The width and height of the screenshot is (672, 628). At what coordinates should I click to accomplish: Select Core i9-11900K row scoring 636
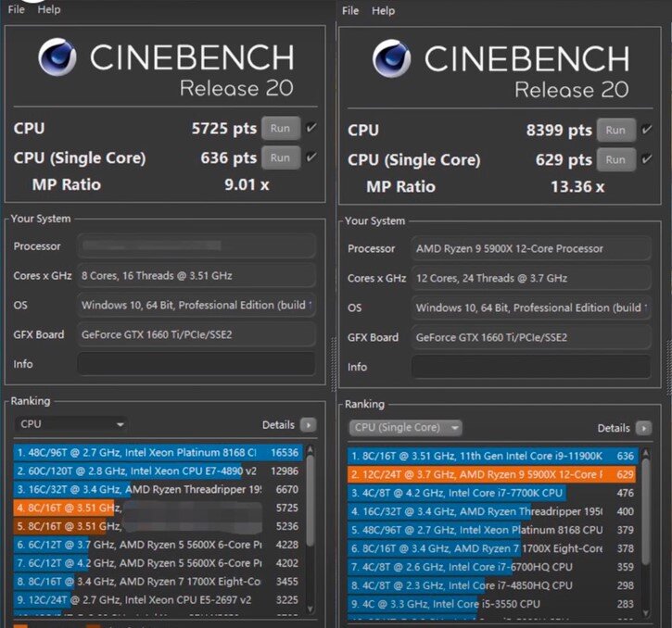coord(493,456)
